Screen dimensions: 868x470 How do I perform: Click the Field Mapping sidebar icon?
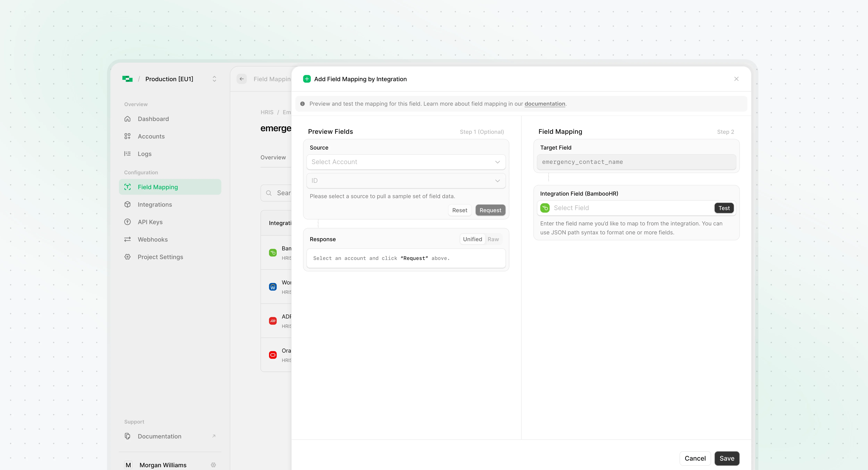pyautogui.click(x=127, y=187)
